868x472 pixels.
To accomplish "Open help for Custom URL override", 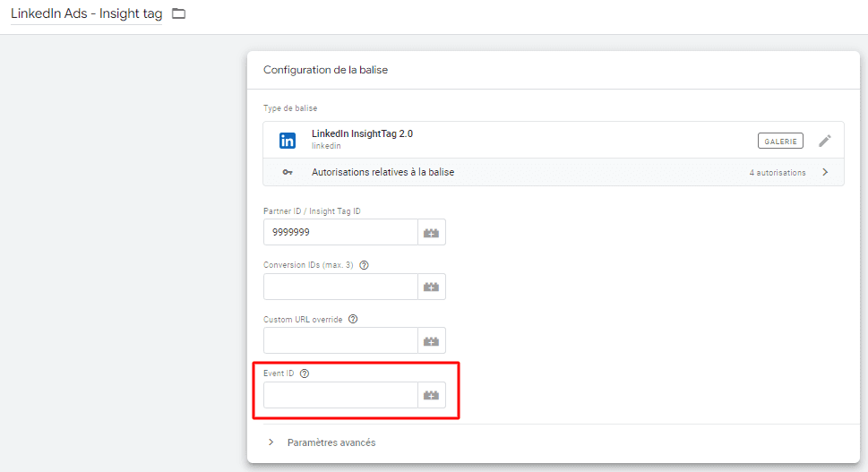I will tap(353, 319).
